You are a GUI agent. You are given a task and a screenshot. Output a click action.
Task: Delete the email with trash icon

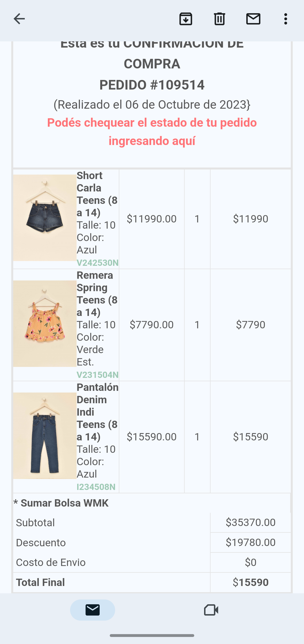219,19
